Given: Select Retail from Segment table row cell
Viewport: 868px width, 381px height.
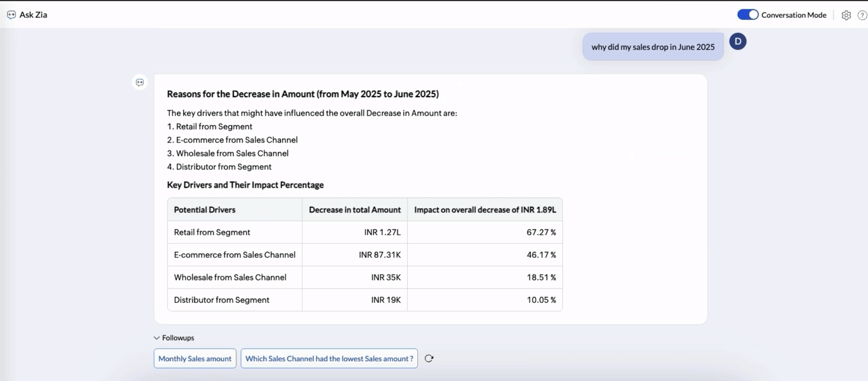Looking at the screenshot, I should click(212, 232).
